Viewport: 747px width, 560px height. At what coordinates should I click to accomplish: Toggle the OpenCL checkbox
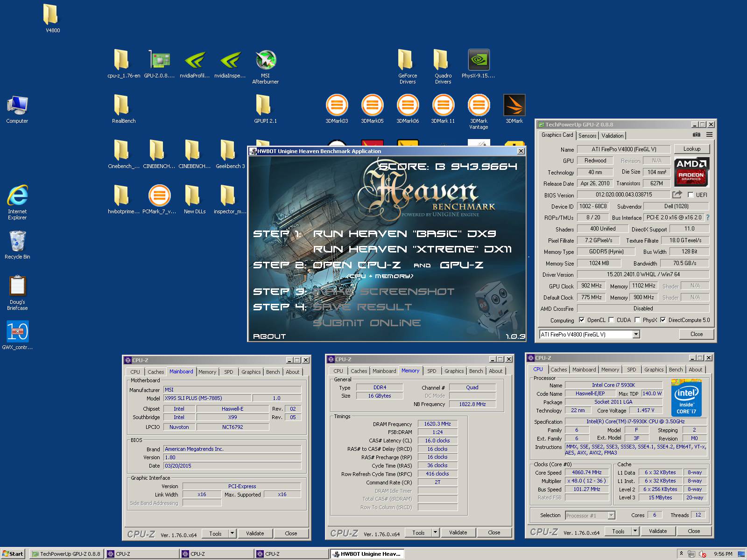point(582,320)
